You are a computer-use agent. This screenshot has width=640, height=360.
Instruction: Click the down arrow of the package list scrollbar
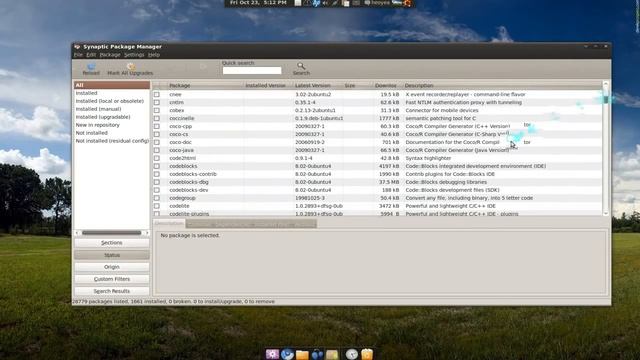click(x=606, y=213)
